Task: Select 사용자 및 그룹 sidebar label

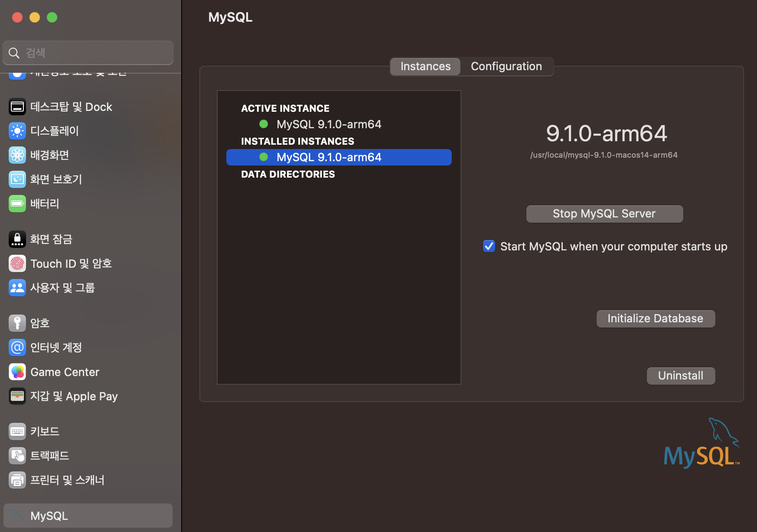Action: pyautogui.click(x=62, y=288)
